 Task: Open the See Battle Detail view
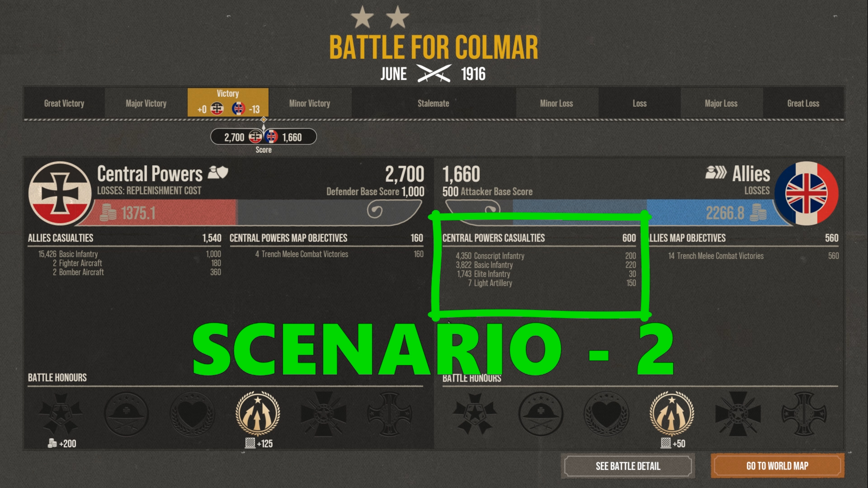pyautogui.click(x=628, y=466)
